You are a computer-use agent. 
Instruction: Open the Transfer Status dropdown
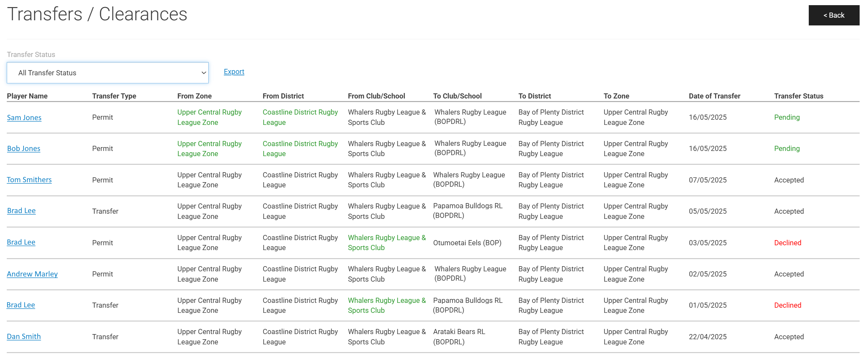click(x=108, y=73)
